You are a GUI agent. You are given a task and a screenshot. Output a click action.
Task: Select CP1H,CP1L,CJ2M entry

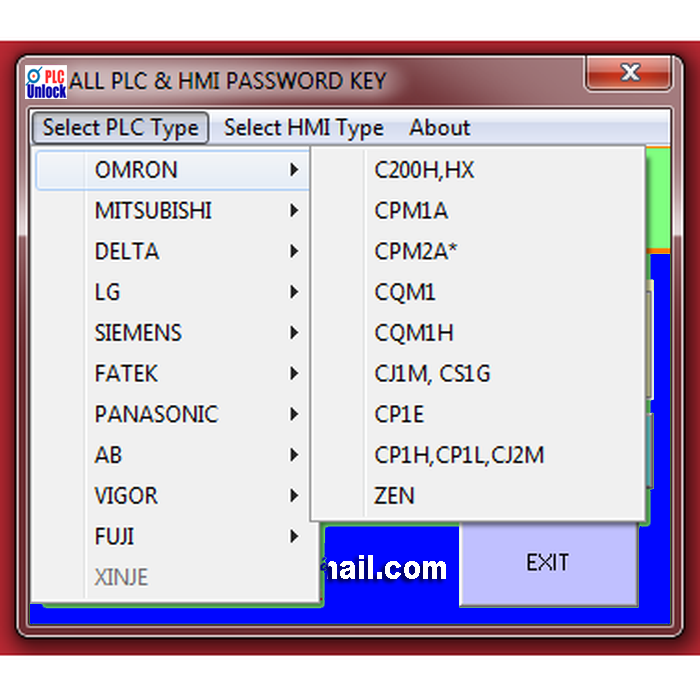[459, 455]
